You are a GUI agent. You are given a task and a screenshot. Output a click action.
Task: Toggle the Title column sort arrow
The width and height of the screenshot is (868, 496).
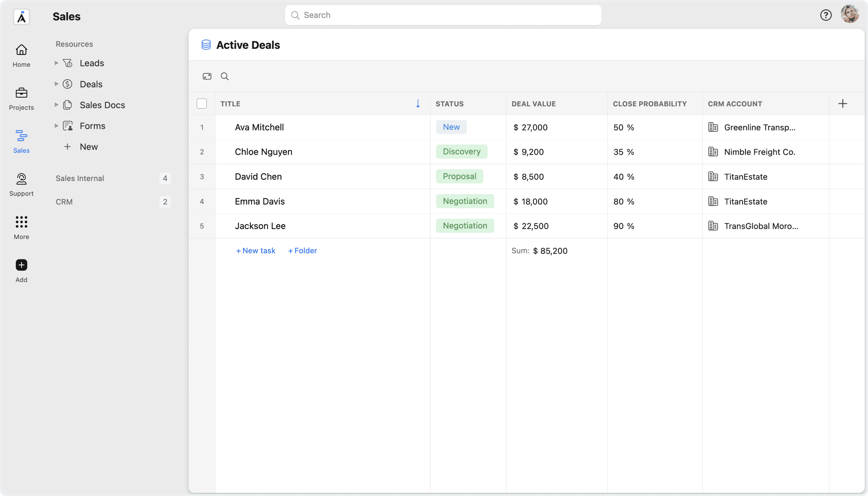(418, 104)
